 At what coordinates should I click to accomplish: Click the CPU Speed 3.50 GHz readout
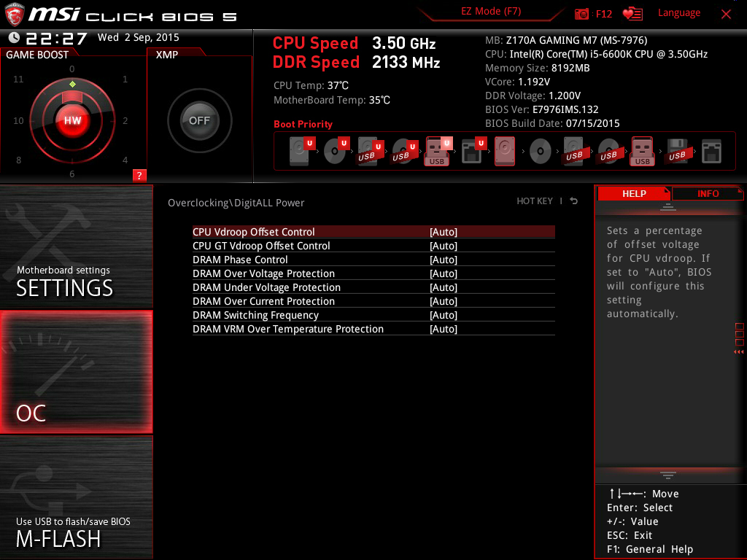click(x=354, y=43)
